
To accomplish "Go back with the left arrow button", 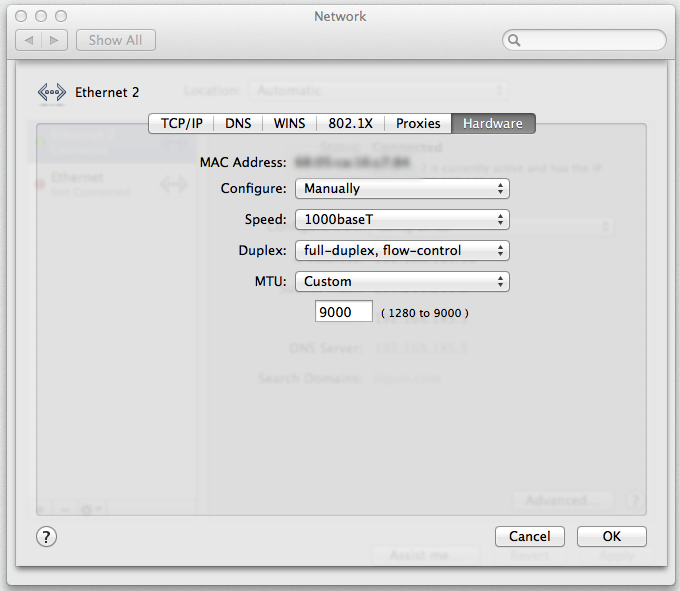I will point(29,40).
